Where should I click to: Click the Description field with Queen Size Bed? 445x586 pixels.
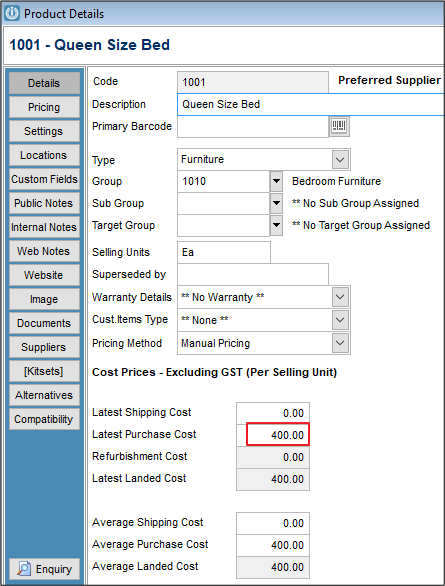[x=311, y=105]
